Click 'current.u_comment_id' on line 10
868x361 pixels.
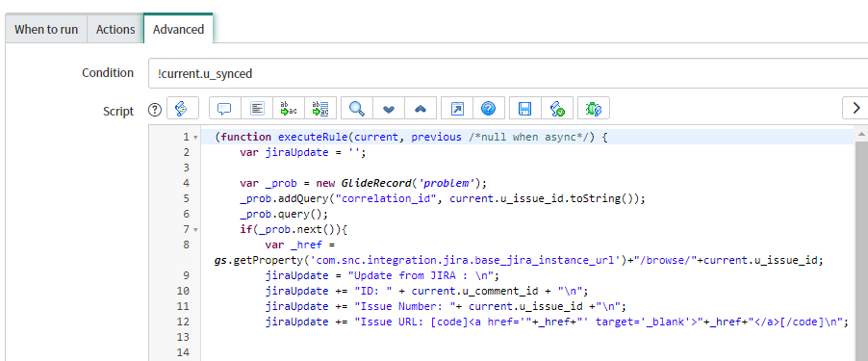coord(474,292)
